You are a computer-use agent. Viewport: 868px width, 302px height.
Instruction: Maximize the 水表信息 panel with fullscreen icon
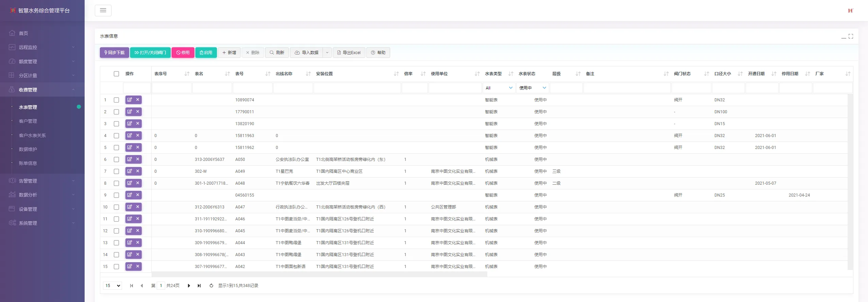pyautogui.click(x=851, y=36)
